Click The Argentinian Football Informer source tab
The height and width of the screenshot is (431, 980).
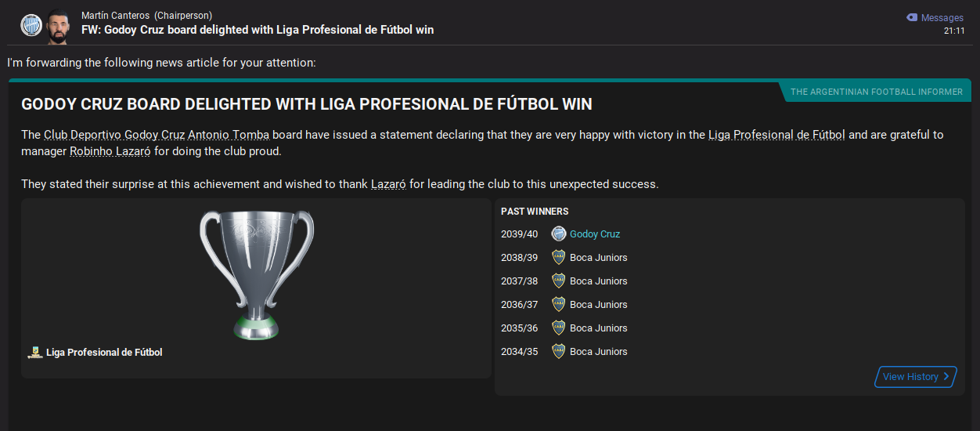coord(876,92)
